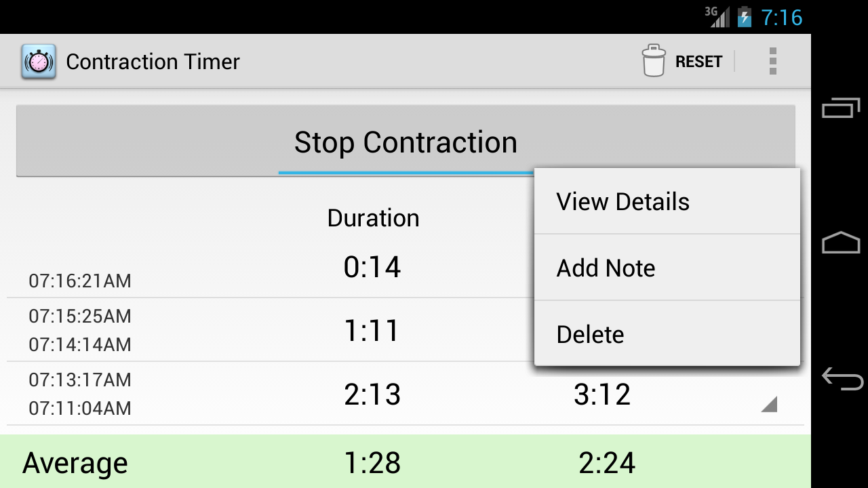This screenshot has height=488, width=868.
Task: Select View Details from the menu
Action: point(623,201)
